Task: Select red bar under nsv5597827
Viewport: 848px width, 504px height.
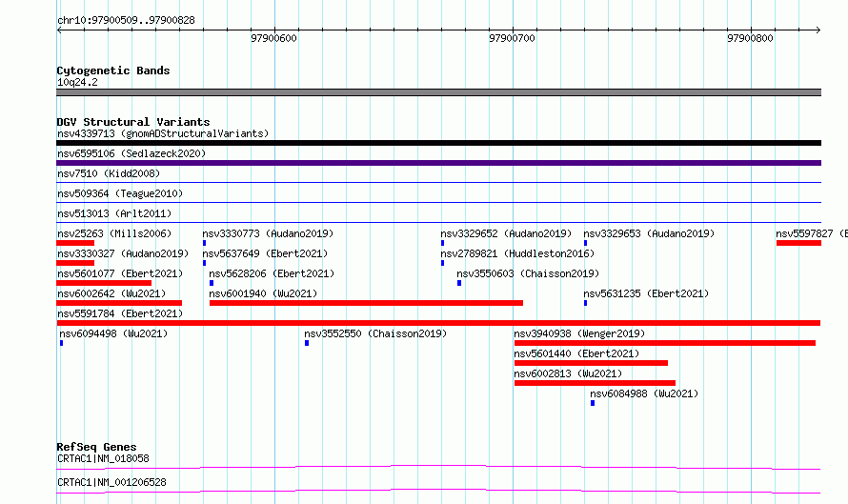Action: click(798, 243)
